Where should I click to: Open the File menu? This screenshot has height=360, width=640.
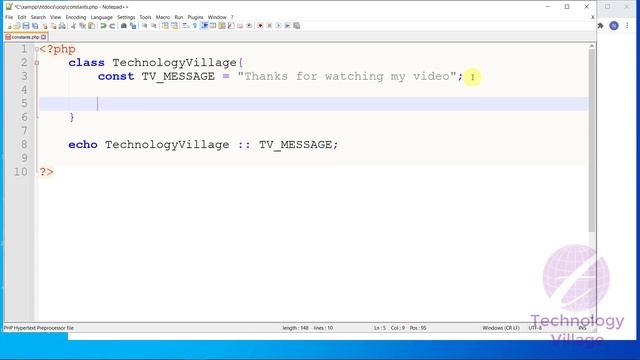tap(9, 17)
